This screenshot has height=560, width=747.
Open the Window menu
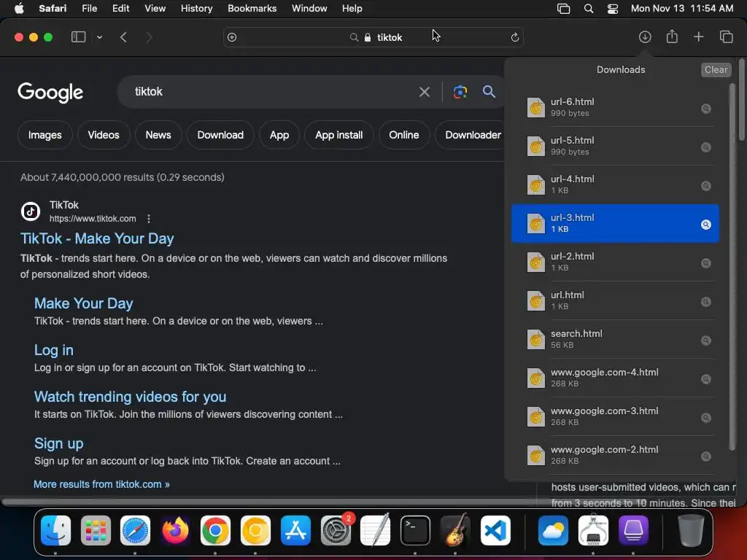click(x=309, y=9)
